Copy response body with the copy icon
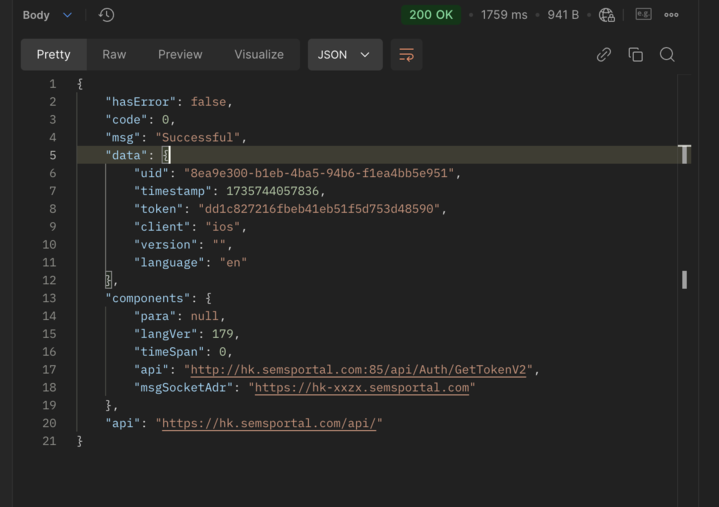 [635, 55]
